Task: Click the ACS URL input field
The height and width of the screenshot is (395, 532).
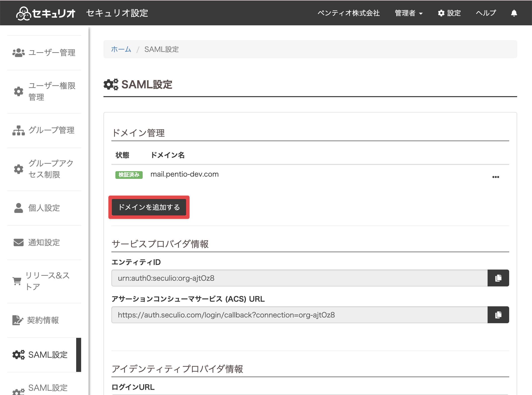Action: coord(299,315)
